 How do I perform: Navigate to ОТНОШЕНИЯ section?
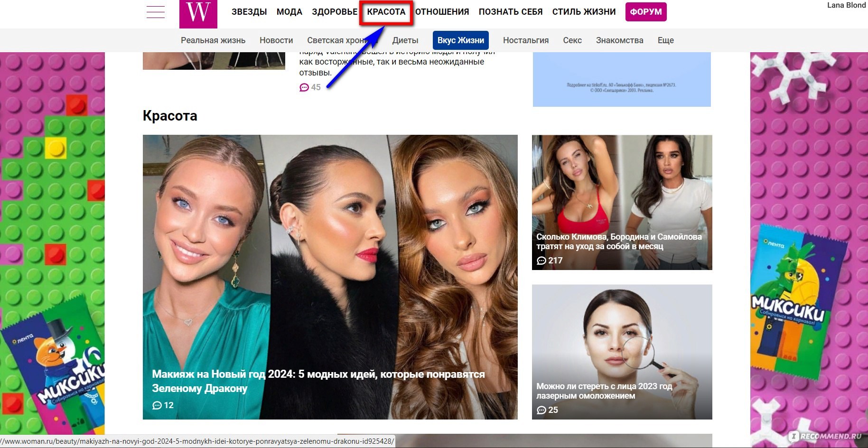click(442, 12)
